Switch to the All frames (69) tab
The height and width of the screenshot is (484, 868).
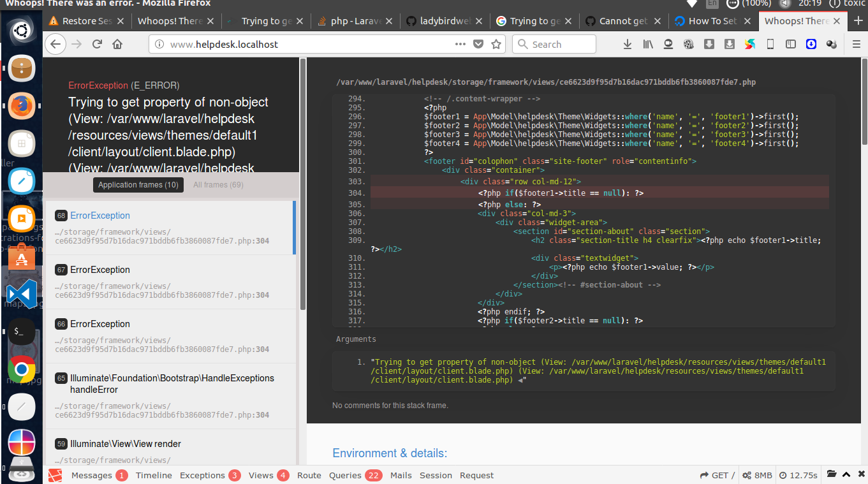(x=217, y=184)
